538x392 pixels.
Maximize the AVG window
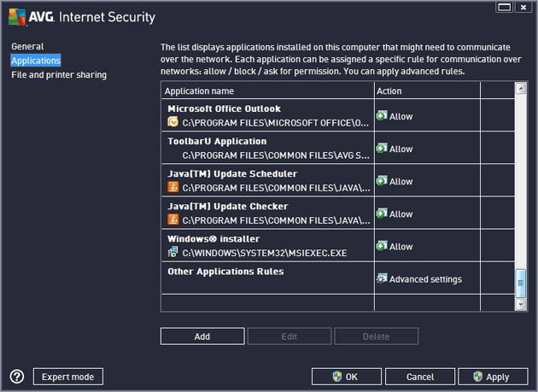[x=504, y=7]
